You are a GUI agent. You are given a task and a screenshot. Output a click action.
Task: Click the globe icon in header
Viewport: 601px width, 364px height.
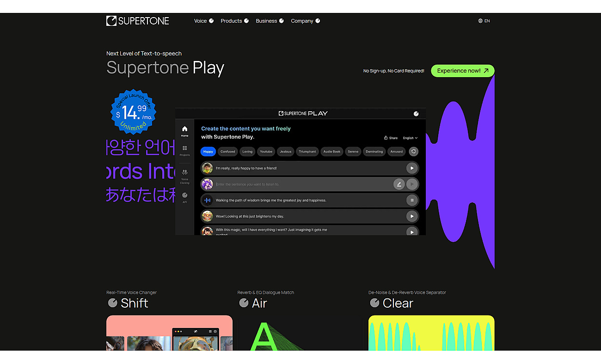pyautogui.click(x=480, y=21)
